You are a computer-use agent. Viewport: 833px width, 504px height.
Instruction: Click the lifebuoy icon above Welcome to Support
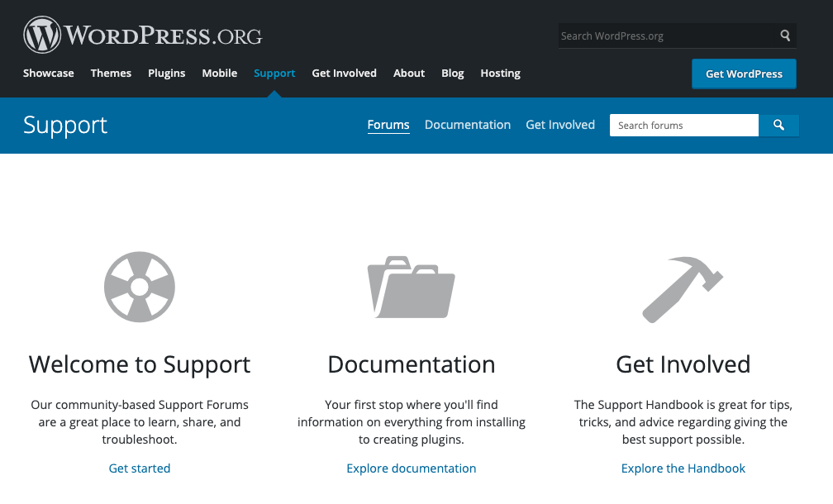139,287
